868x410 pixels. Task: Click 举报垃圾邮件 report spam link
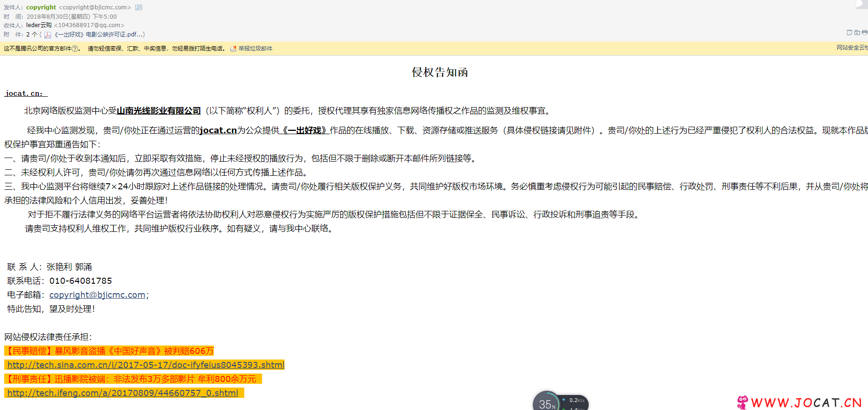[x=255, y=49]
